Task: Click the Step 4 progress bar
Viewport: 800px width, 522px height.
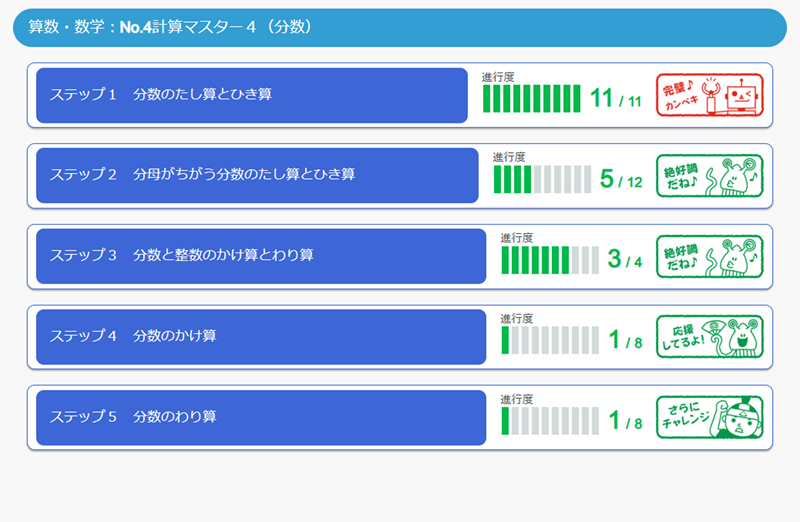Action: click(x=550, y=340)
